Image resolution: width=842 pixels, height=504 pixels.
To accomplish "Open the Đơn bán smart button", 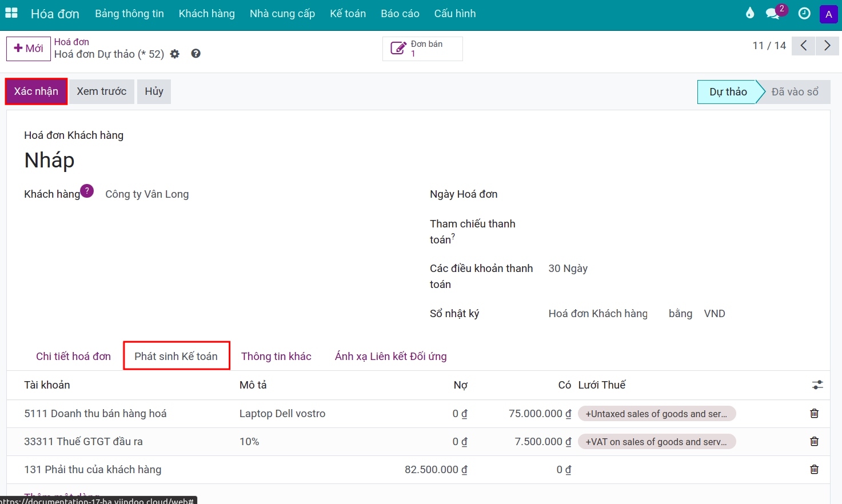I will point(422,49).
